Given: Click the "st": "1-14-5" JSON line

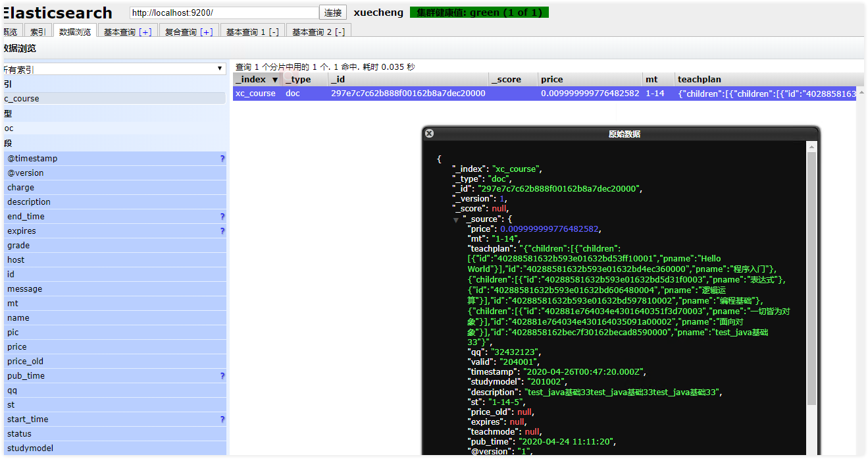Looking at the screenshot, I should pos(496,402).
